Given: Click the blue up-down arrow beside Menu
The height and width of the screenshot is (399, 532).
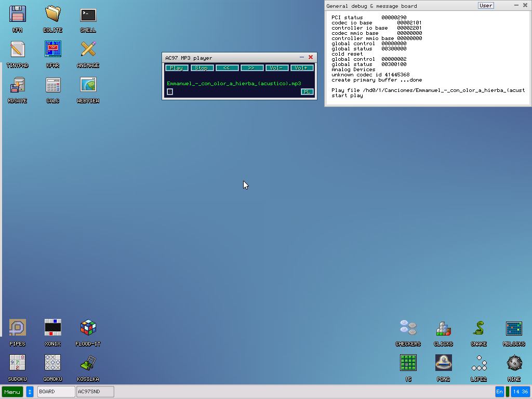Looking at the screenshot, I should pos(30,392).
